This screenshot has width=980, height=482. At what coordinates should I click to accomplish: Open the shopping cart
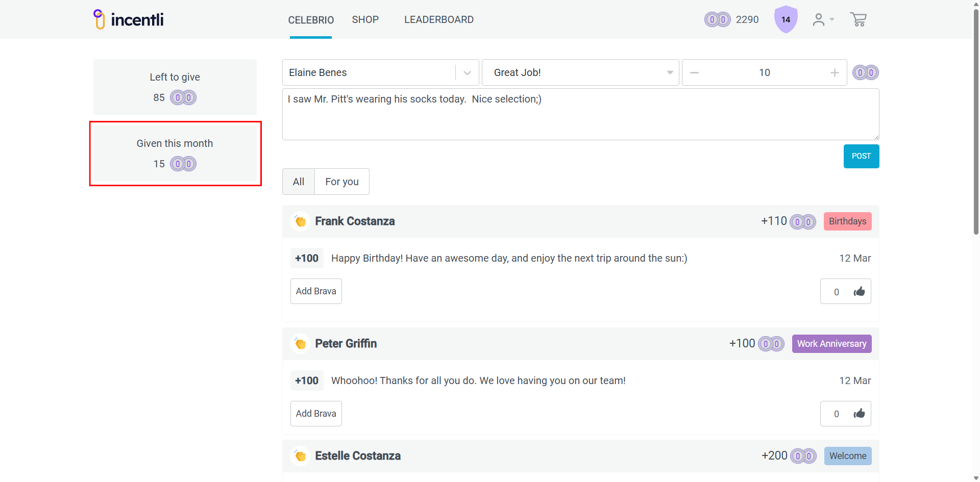[859, 19]
